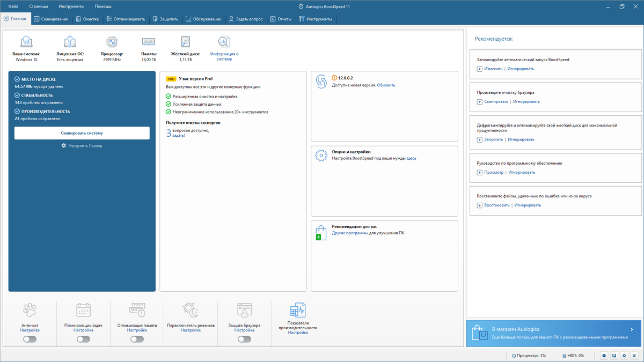Screen dimensions: 644x362
Task: Turn on the Защита браузера switch
Action: tap(244, 339)
